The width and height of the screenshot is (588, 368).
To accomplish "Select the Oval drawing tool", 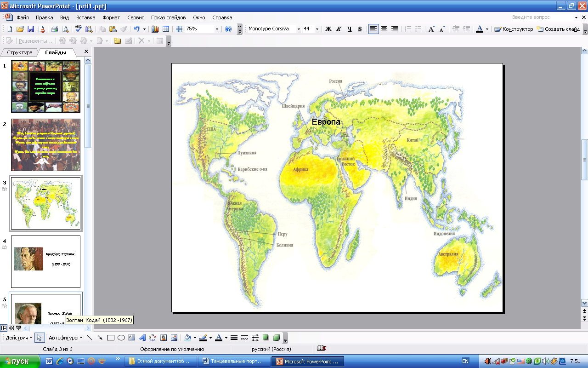I will click(x=121, y=338).
